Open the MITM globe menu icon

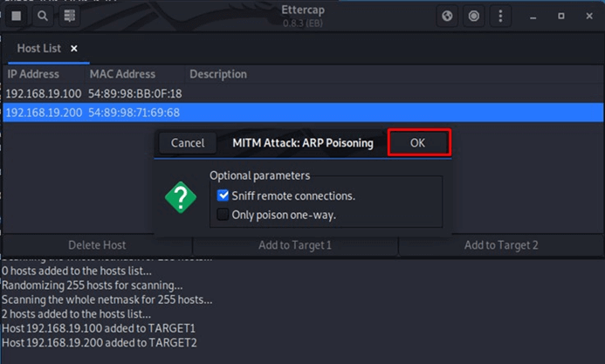point(448,16)
